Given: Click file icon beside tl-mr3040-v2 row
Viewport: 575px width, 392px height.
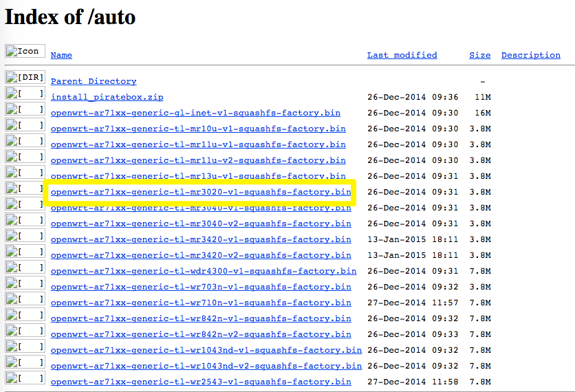Looking at the screenshot, I should (x=25, y=219).
